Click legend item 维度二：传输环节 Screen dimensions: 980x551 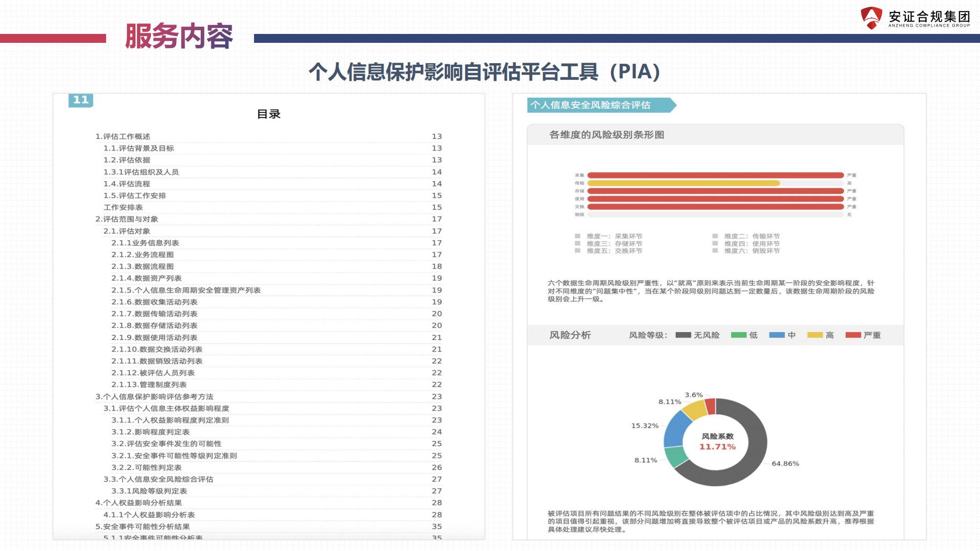[x=746, y=237]
